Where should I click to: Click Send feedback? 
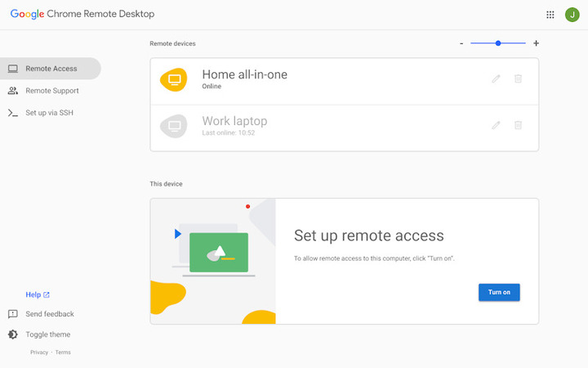coord(49,314)
